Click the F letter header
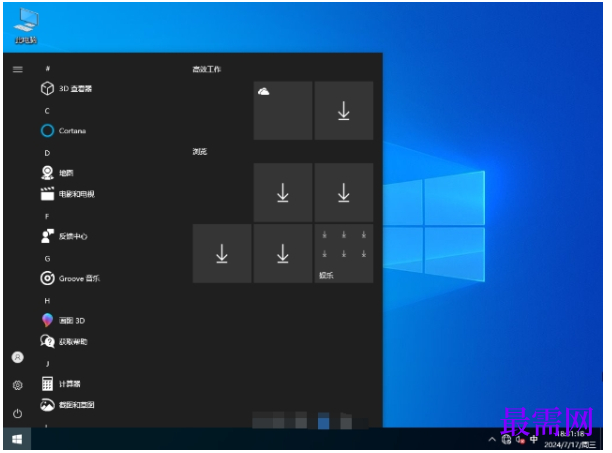612x453 pixels. tap(47, 217)
